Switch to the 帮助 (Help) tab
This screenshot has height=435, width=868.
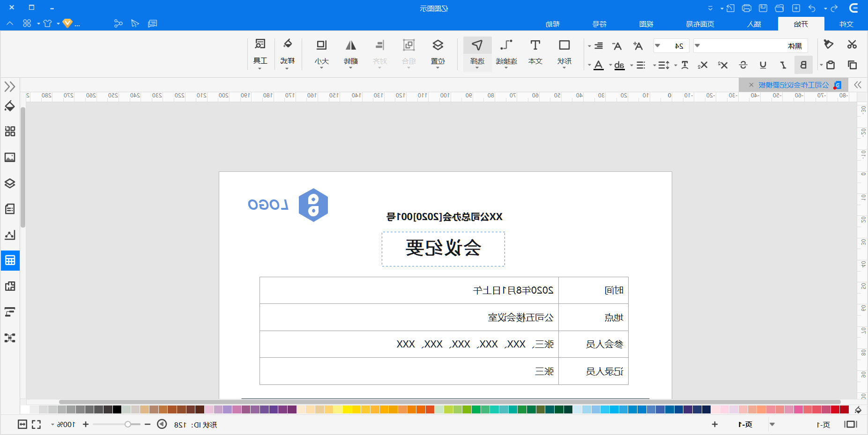(553, 24)
